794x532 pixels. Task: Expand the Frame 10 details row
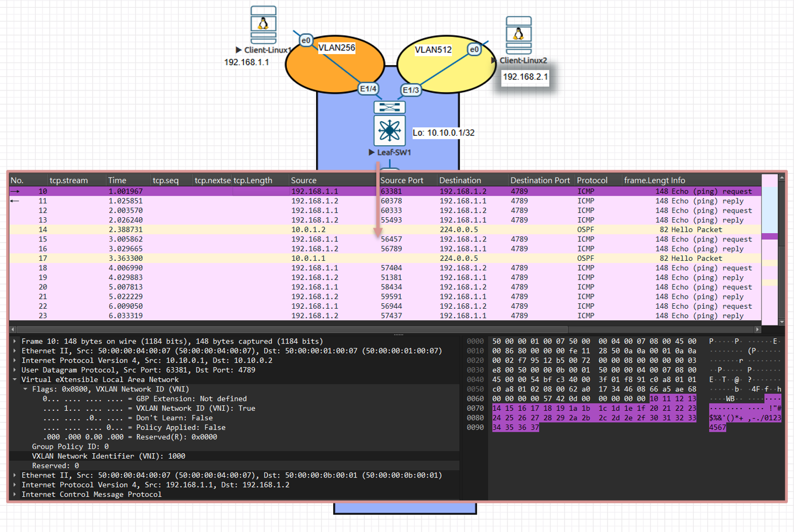point(15,341)
